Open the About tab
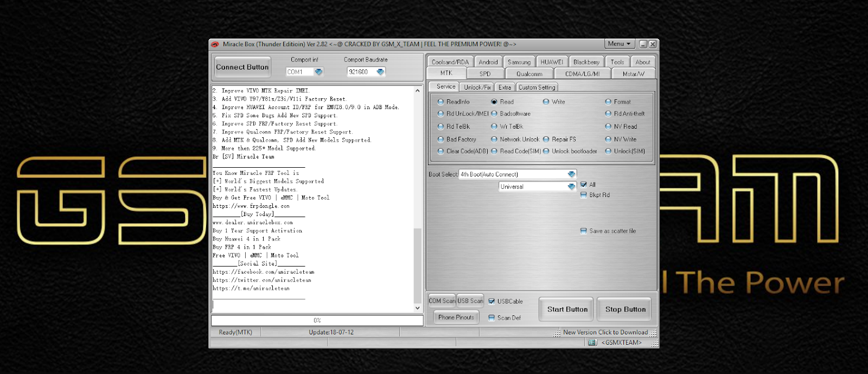Image resolution: width=868 pixels, height=374 pixels. tap(643, 62)
